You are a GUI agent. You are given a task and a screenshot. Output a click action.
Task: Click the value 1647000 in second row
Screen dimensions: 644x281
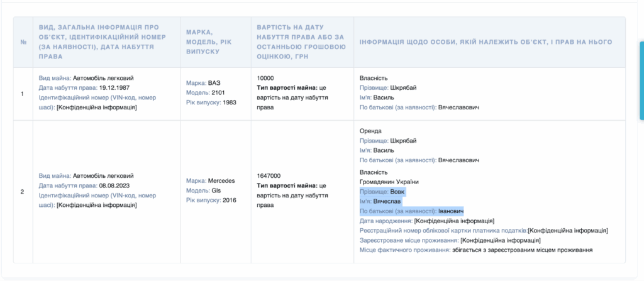pyautogui.click(x=269, y=176)
